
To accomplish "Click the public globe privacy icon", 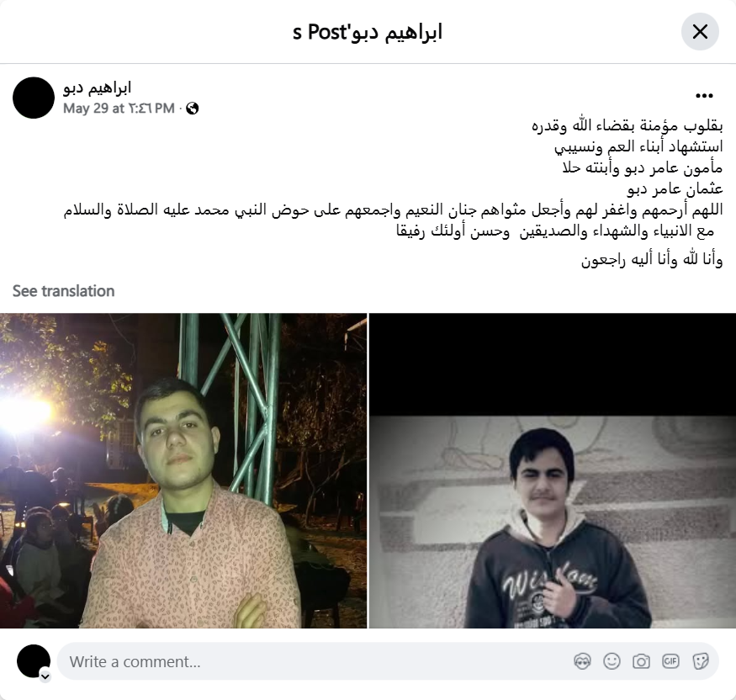I will (x=193, y=109).
